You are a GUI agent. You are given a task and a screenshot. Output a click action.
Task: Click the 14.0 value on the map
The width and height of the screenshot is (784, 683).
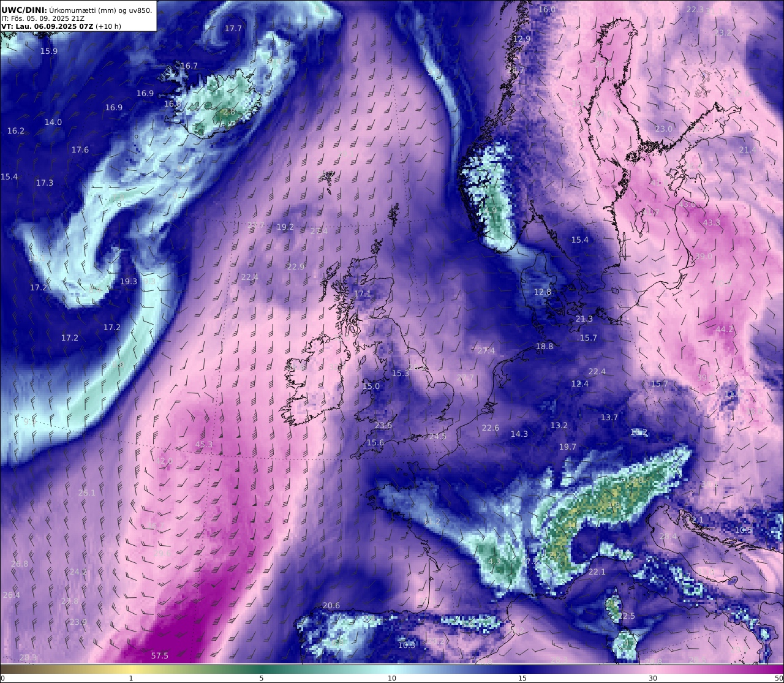tap(53, 123)
